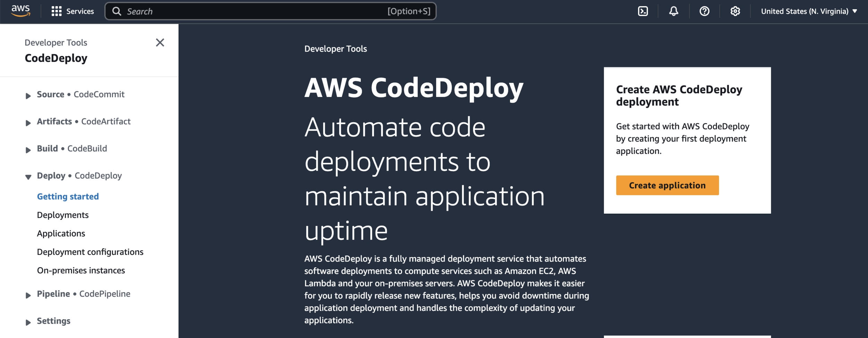Expand the Build CodeBuild section arrow
Screen dimensions: 868x338
28,150
